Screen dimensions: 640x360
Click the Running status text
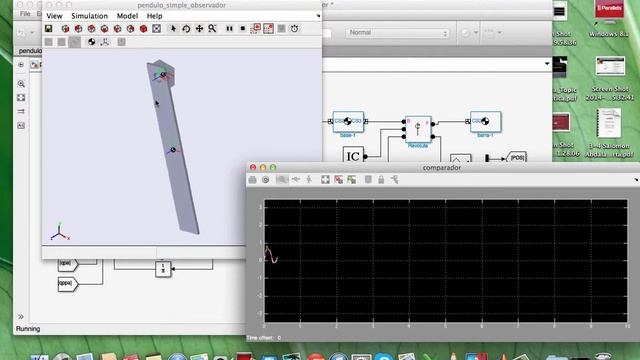pyautogui.click(x=28, y=329)
